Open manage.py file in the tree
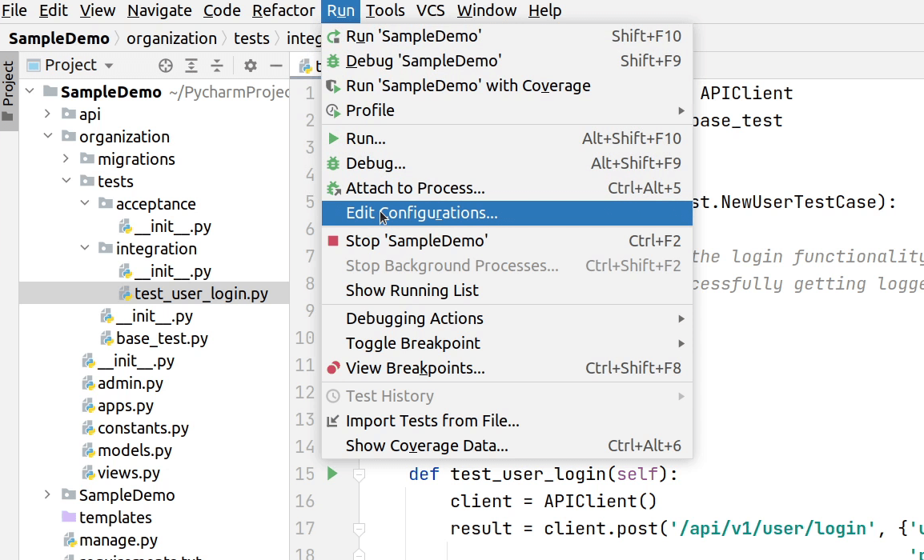Screen dimensions: 924x560 tap(118, 540)
